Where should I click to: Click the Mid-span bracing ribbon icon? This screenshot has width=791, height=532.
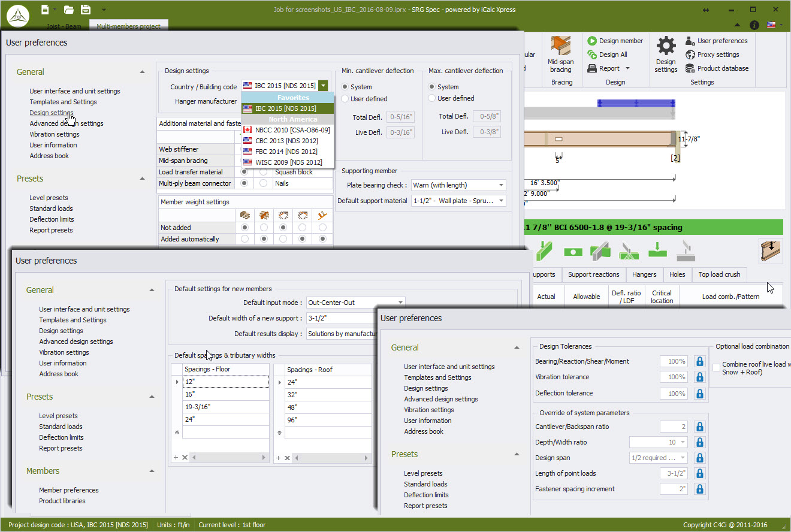[561, 46]
